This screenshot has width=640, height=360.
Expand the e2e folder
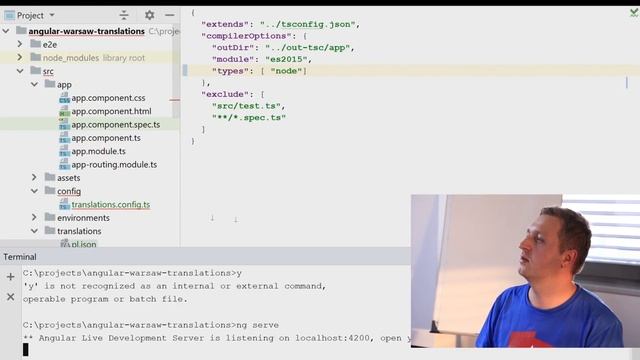pos(20,44)
